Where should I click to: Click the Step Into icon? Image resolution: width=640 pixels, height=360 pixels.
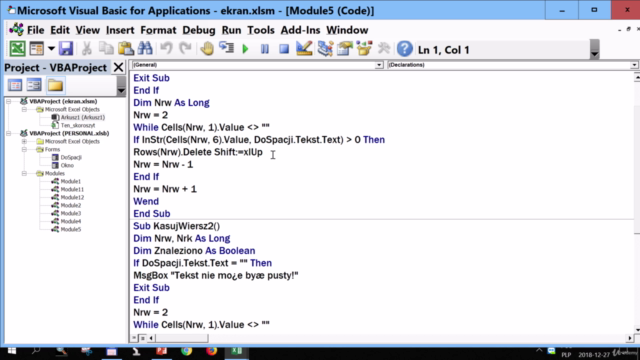click(x=227, y=49)
